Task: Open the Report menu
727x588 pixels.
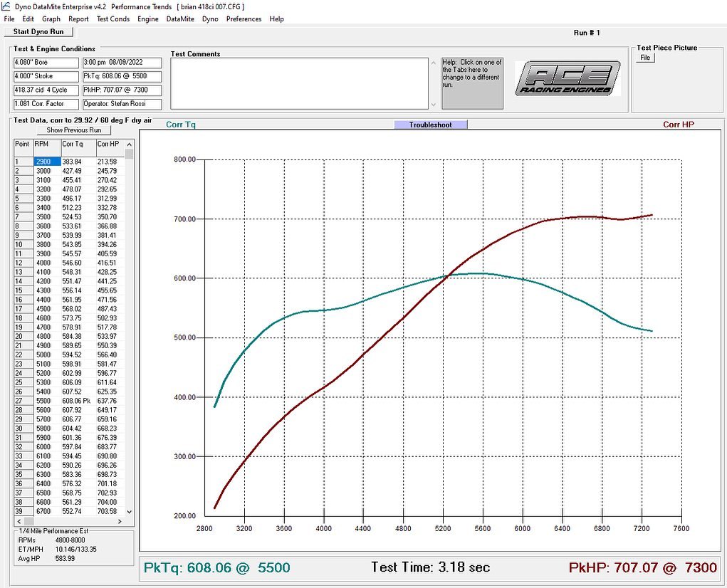Action: click(78, 19)
